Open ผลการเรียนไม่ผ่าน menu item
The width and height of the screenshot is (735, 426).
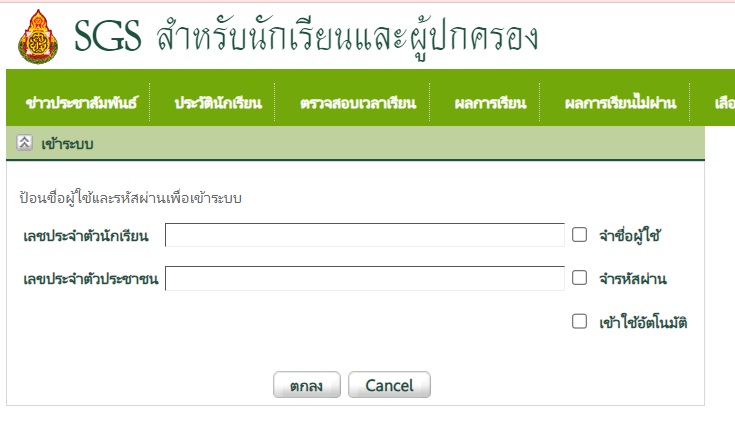621,102
